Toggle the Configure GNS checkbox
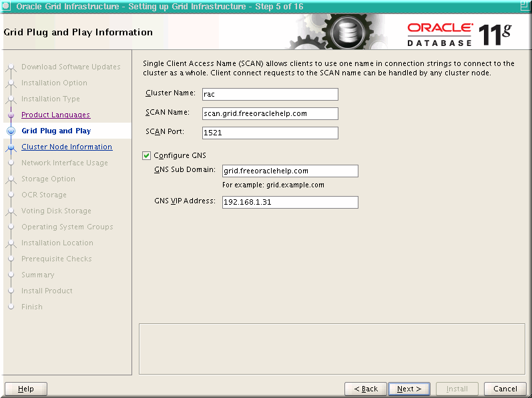 (x=147, y=155)
